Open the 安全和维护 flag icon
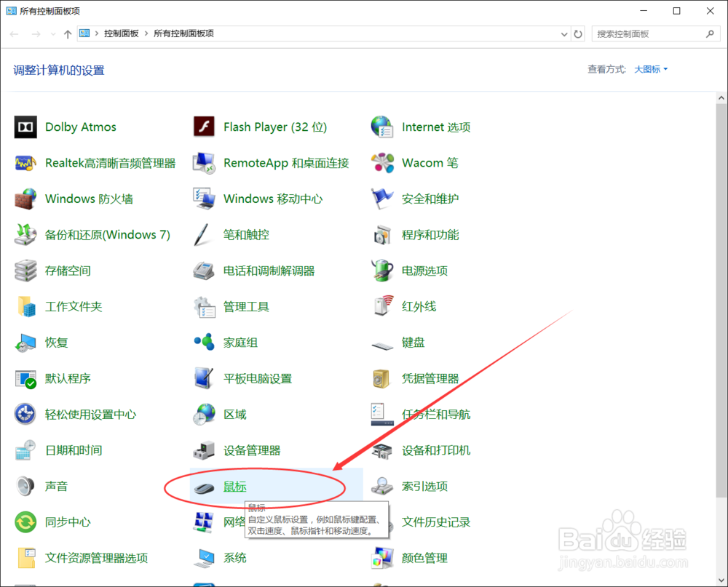This screenshot has height=587, width=728. pos(382,199)
